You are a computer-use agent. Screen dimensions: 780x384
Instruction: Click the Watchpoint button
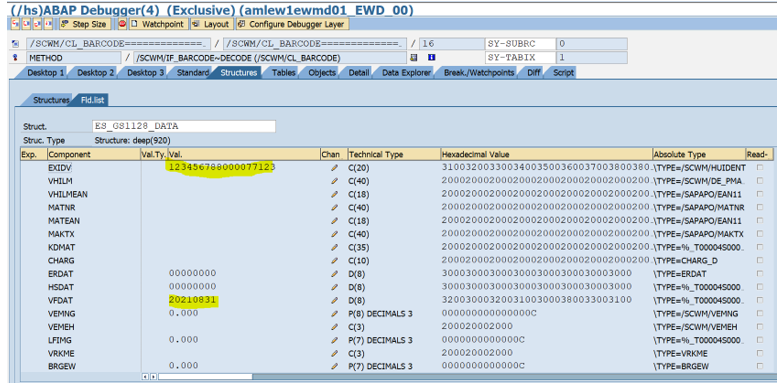[x=158, y=24]
